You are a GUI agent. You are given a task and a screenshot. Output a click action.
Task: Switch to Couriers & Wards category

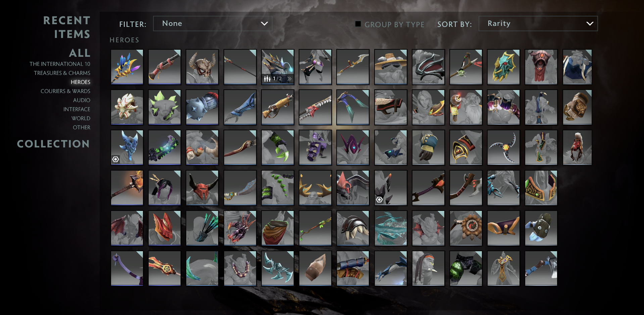click(65, 91)
